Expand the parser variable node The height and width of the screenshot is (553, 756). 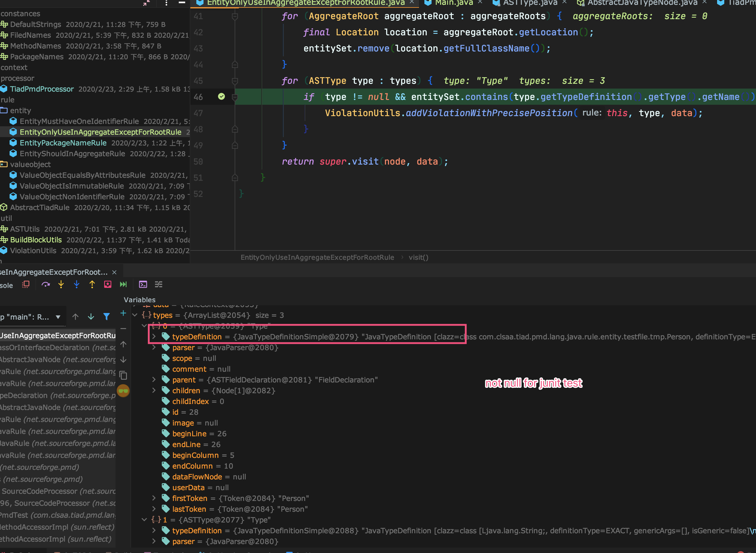tap(154, 347)
